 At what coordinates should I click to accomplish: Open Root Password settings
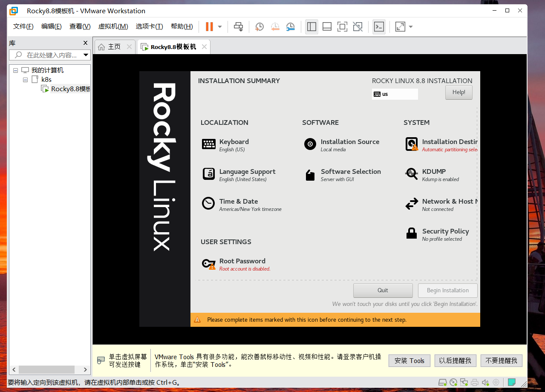pyautogui.click(x=236, y=264)
